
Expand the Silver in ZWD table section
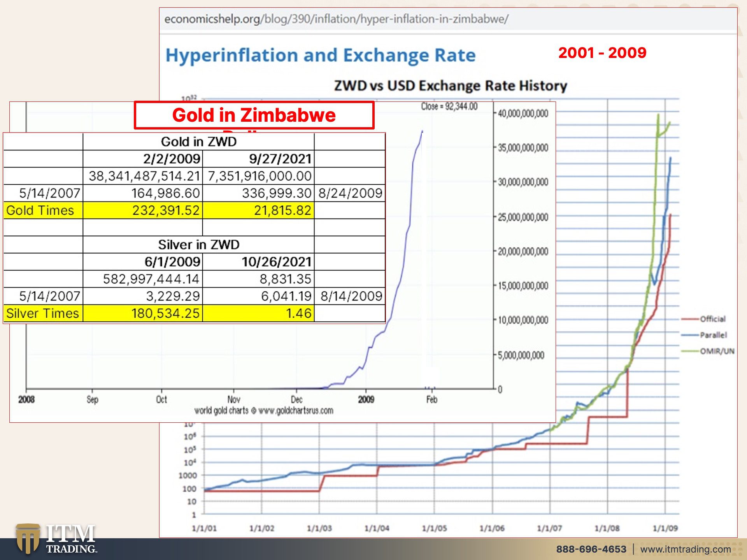(199, 245)
